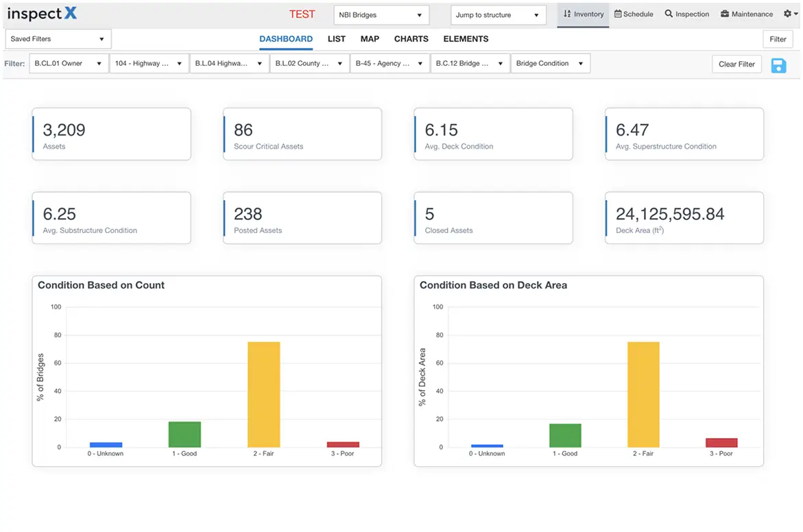Screen dimensions: 803x532
Task: Expand the B-45 Agency filter dropdown
Action: (389, 63)
